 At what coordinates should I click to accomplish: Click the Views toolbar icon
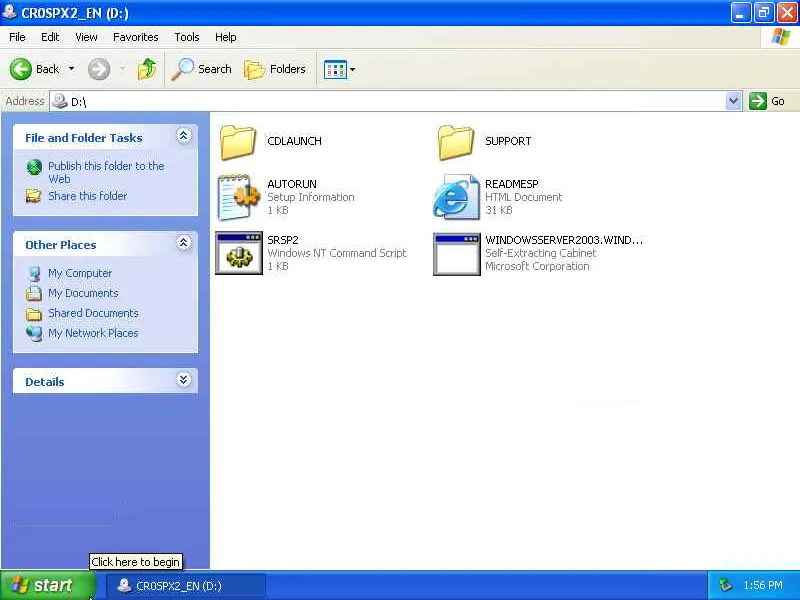335,69
